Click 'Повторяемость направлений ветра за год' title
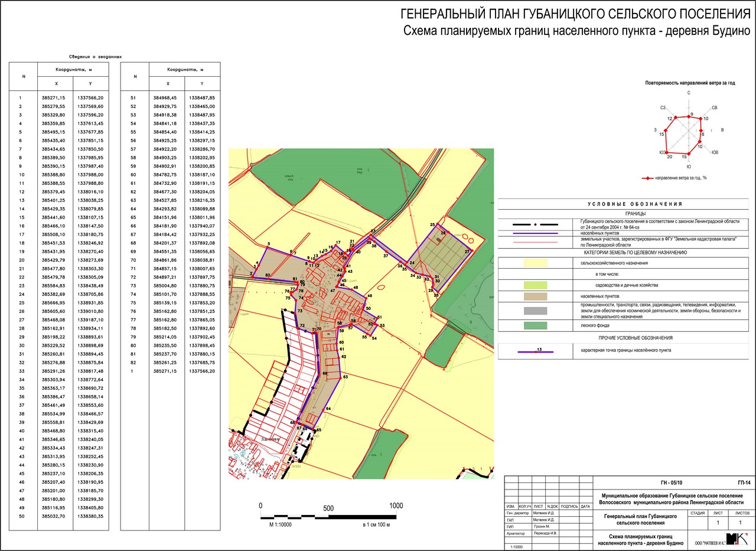The height and width of the screenshot is (551, 756). [690, 83]
